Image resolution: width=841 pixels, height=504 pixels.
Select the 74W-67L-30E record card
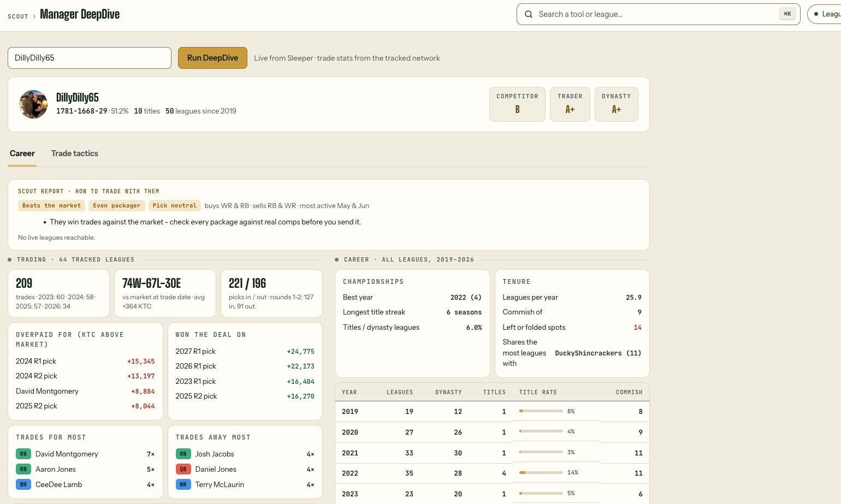point(165,293)
